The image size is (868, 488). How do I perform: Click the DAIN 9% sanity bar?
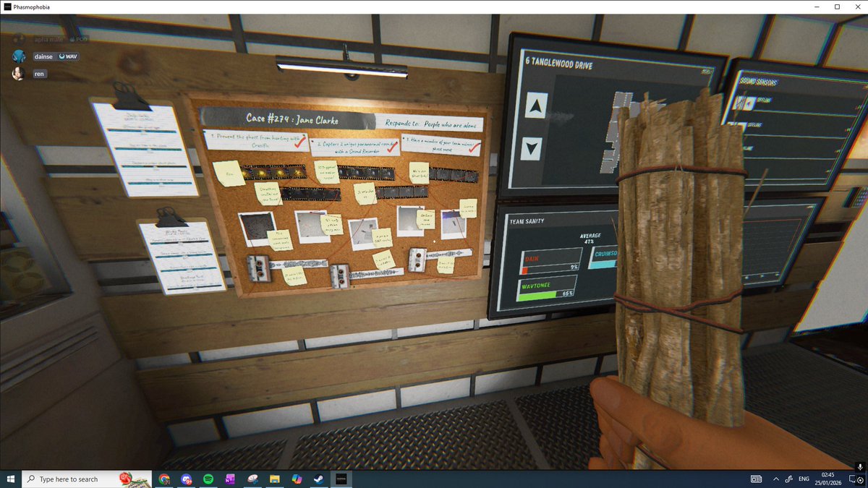point(551,261)
